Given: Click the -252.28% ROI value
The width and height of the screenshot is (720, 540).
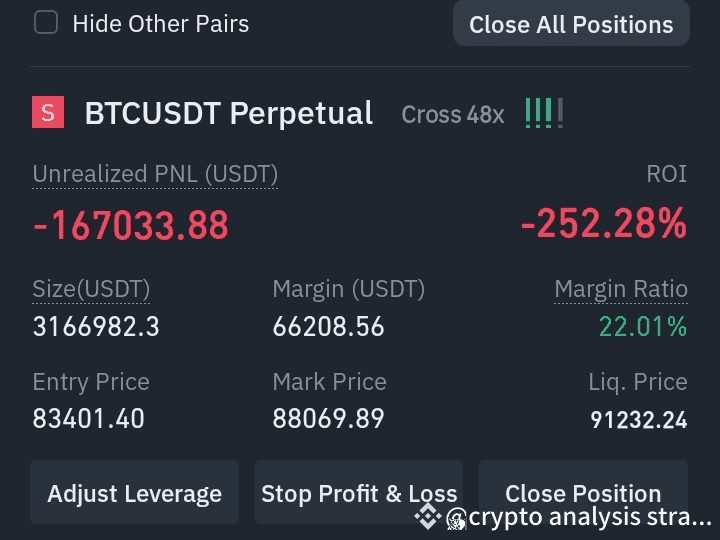Looking at the screenshot, I should 604,223.
